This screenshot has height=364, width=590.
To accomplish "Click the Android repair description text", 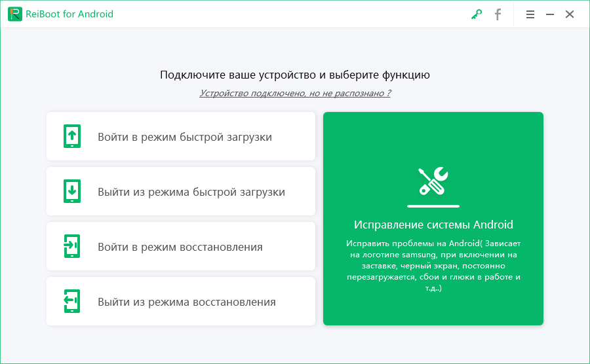I will coord(433,266).
